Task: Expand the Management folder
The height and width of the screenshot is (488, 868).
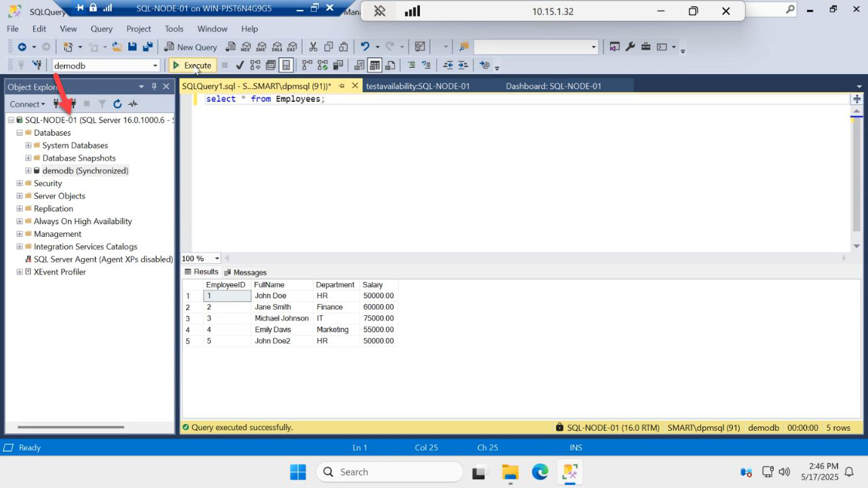Action: [x=19, y=234]
